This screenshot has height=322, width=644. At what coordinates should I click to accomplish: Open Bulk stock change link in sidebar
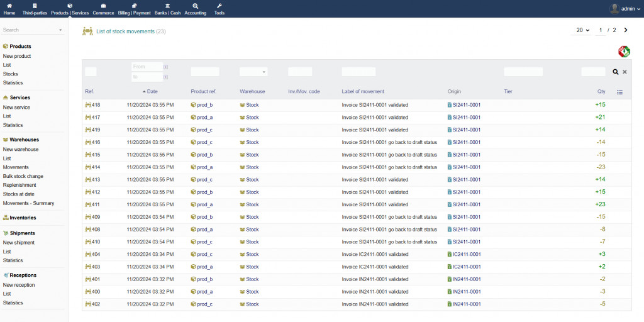[x=23, y=176]
